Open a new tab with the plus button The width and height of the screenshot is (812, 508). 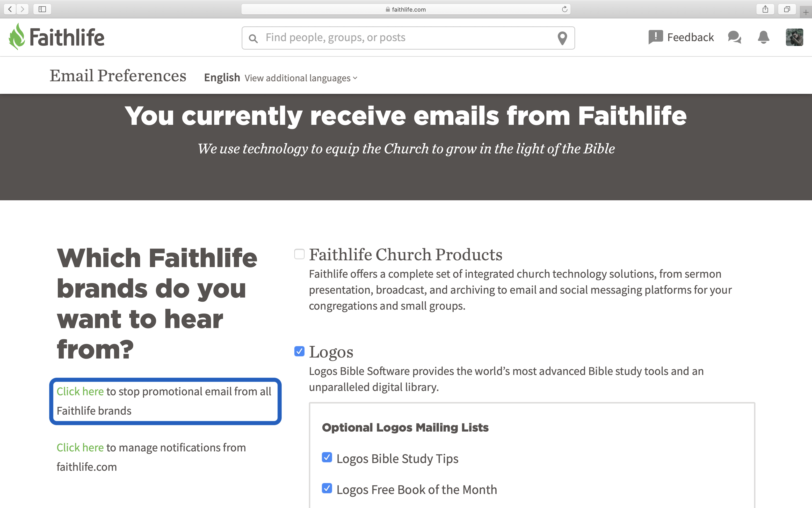(x=806, y=12)
